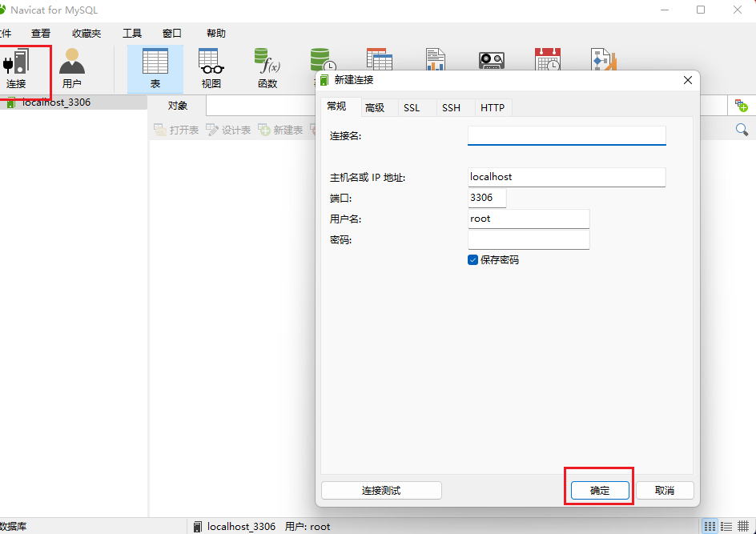Click the backup tape icon in toolbar
756x534 pixels.
(x=491, y=60)
